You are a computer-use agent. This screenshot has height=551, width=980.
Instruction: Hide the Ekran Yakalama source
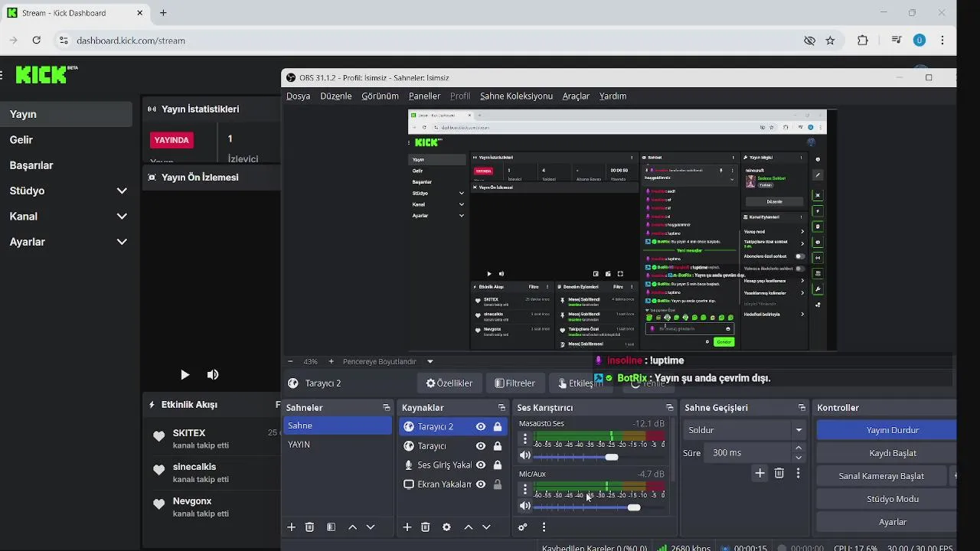481,484
